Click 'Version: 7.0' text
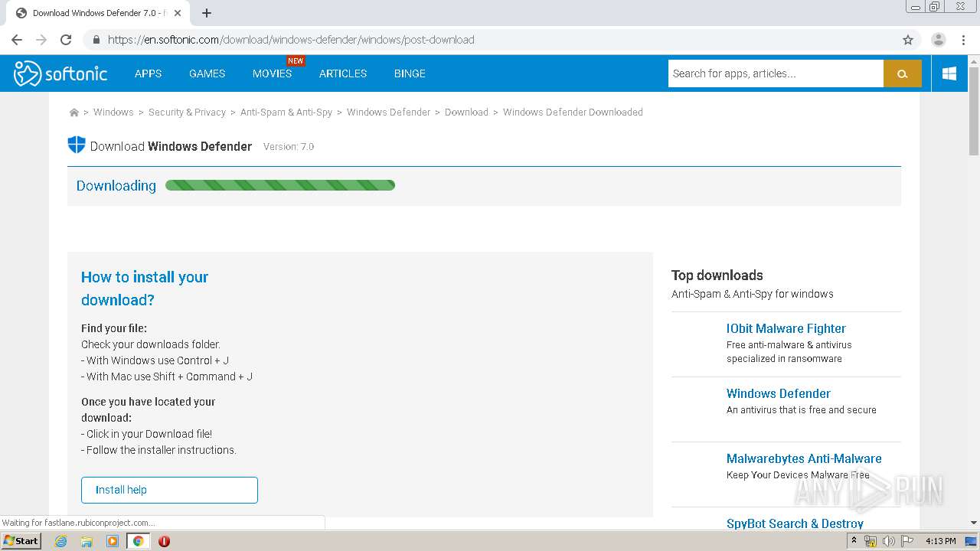 pyautogui.click(x=289, y=147)
